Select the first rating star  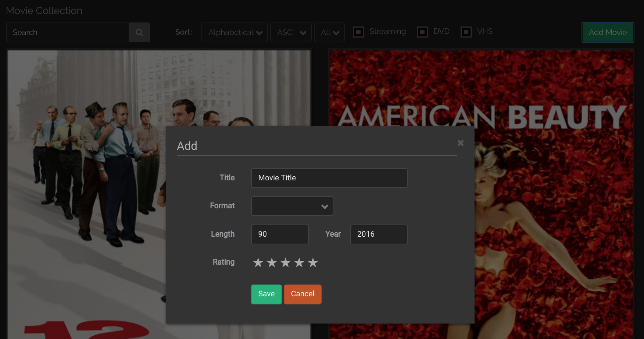[x=258, y=262]
